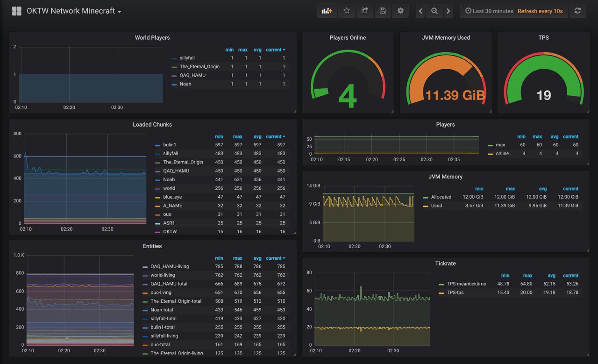The image size is (598, 364).
Task: Click the 631 max value for Noah
Action: [x=239, y=180]
